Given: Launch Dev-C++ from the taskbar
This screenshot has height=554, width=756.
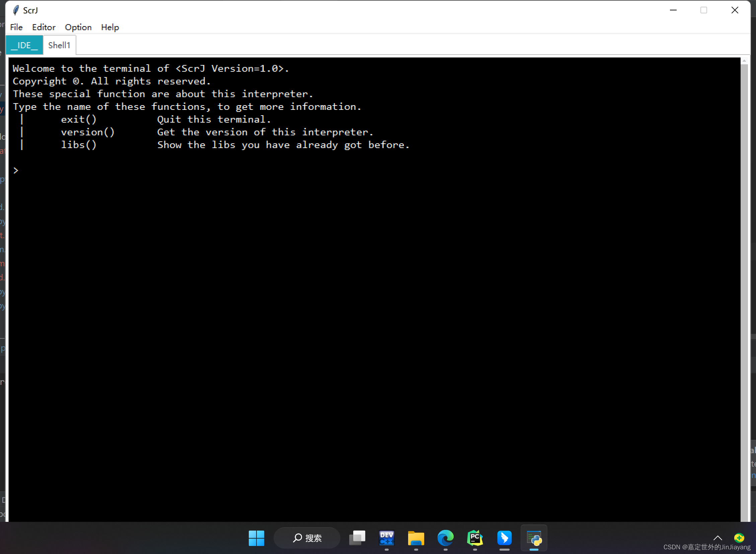Looking at the screenshot, I should (387, 538).
